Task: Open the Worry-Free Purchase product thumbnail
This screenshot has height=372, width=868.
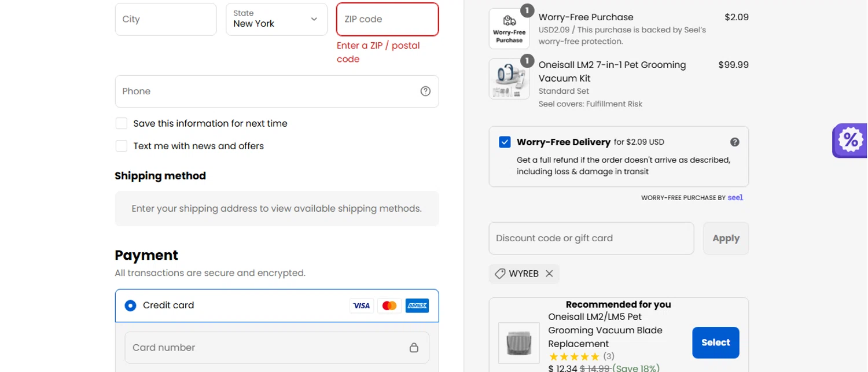Action: click(x=509, y=28)
